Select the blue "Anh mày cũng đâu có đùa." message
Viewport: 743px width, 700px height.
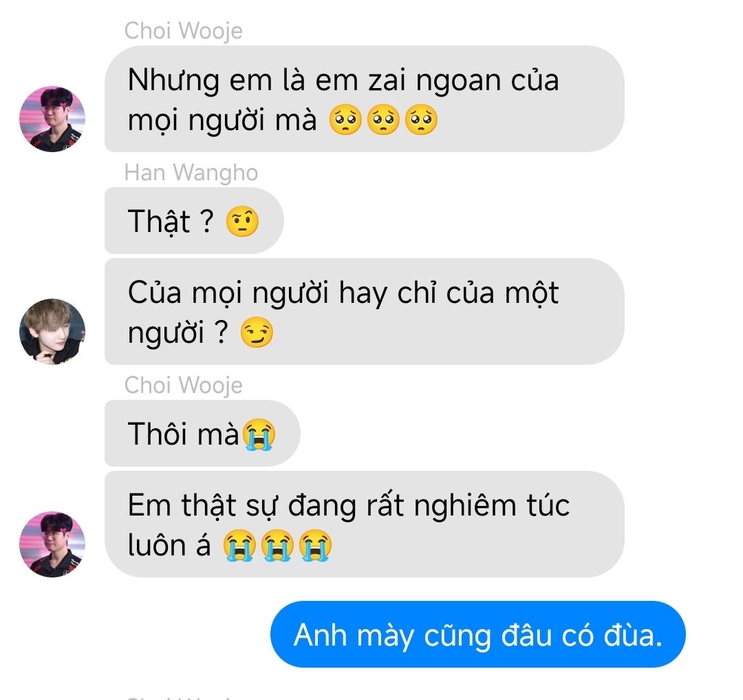pos(477,634)
